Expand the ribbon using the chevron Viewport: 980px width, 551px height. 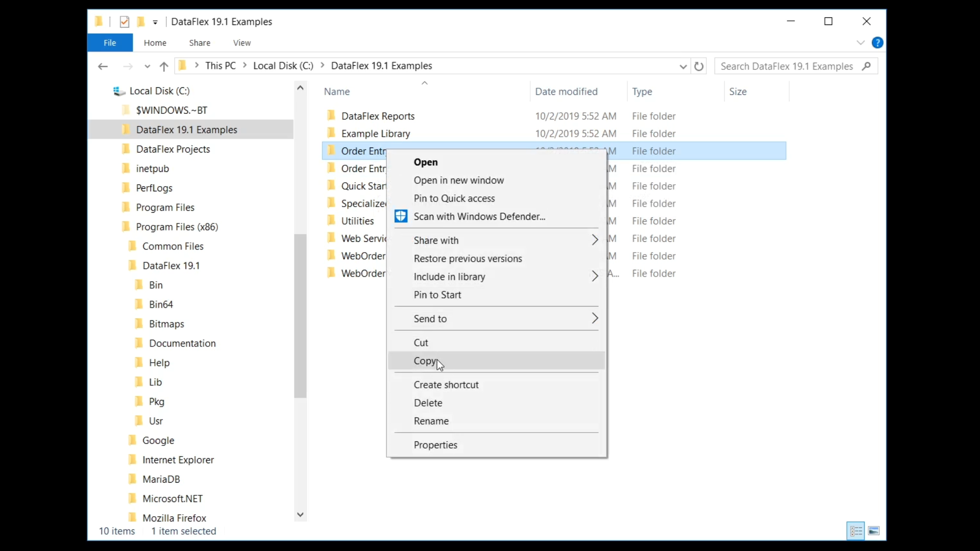(x=861, y=43)
